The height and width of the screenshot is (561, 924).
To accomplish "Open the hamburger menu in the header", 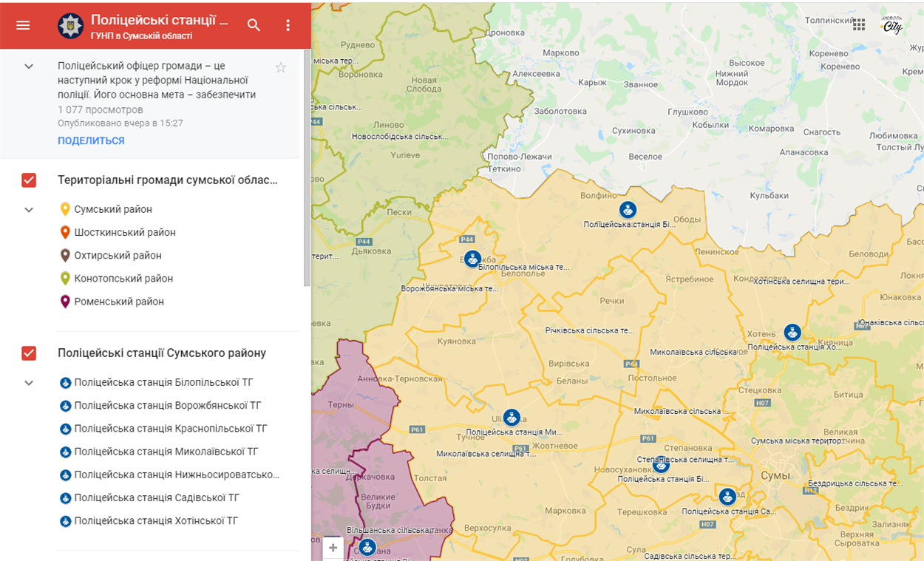I will pos(23,25).
